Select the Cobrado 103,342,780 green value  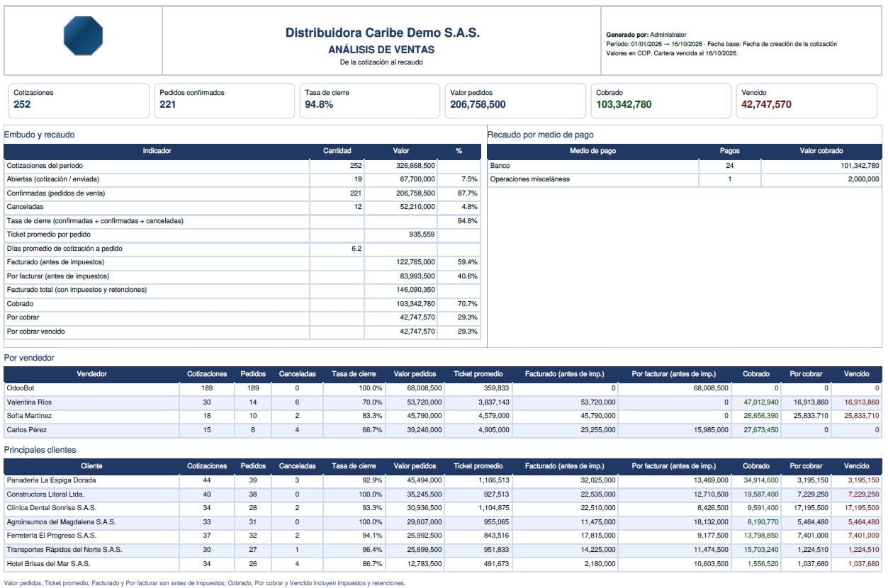click(x=624, y=105)
